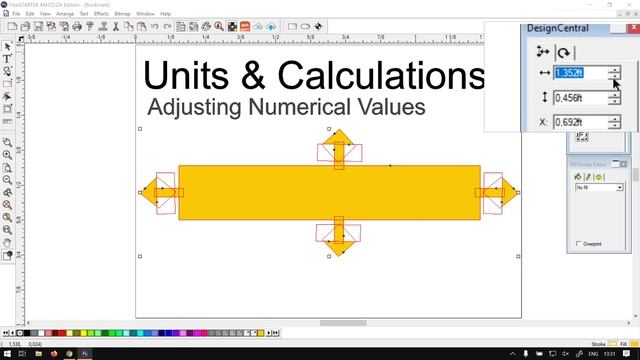Click the width field spinner arrows

click(x=614, y=73)
